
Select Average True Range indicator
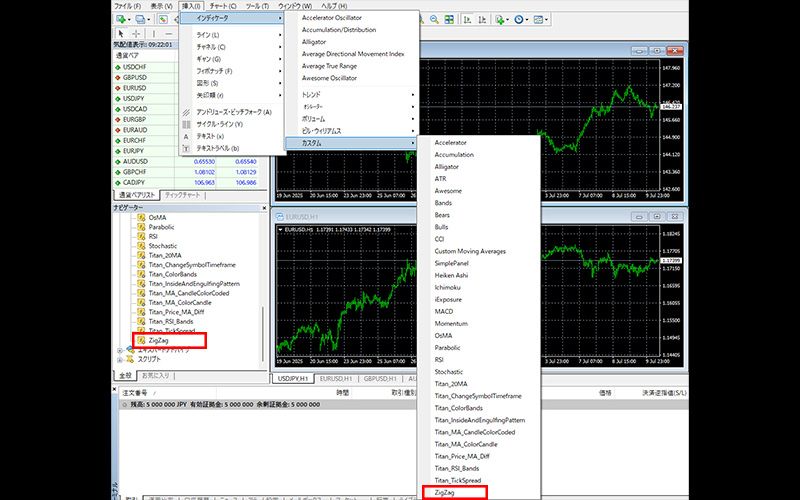coord(329,66)
